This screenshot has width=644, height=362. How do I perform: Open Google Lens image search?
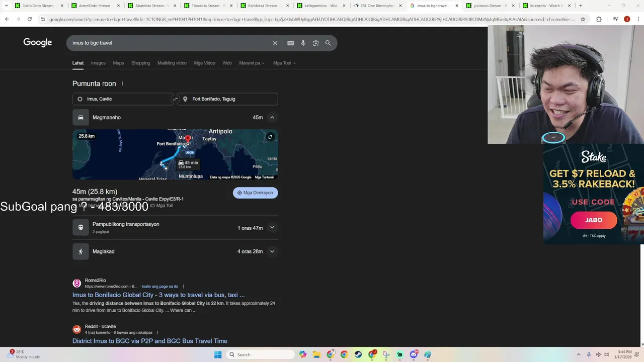pyautogui.click(x=315, y=43)
